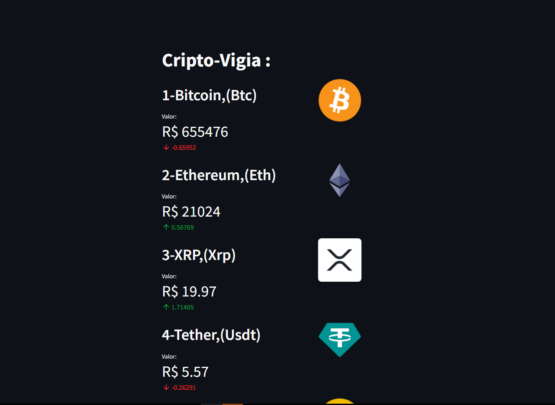
Task: Click the green up arrow under Ethereum price
Action: coord(166,227)
